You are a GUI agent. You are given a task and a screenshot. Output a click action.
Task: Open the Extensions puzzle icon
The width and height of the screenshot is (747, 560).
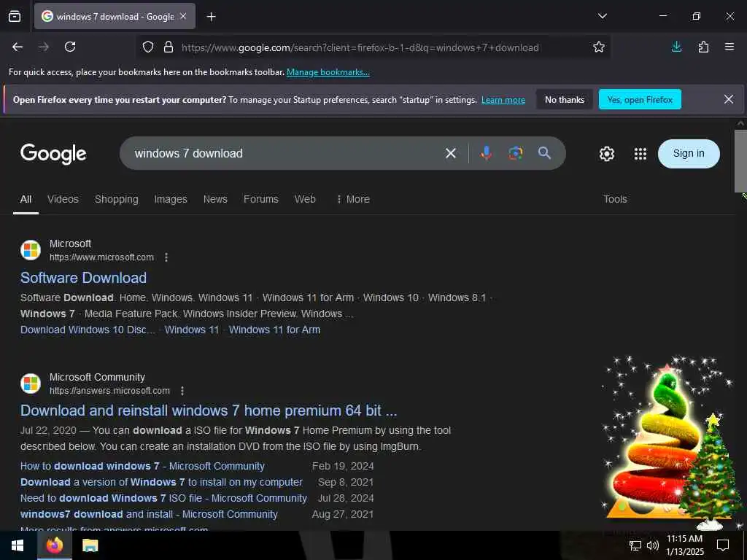click(x=703, y=47)
